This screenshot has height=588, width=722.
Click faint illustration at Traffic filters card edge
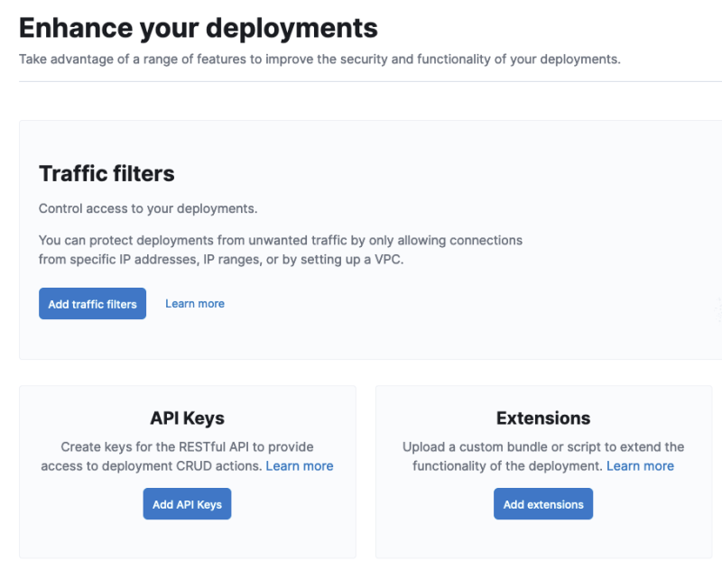[717, 309]
